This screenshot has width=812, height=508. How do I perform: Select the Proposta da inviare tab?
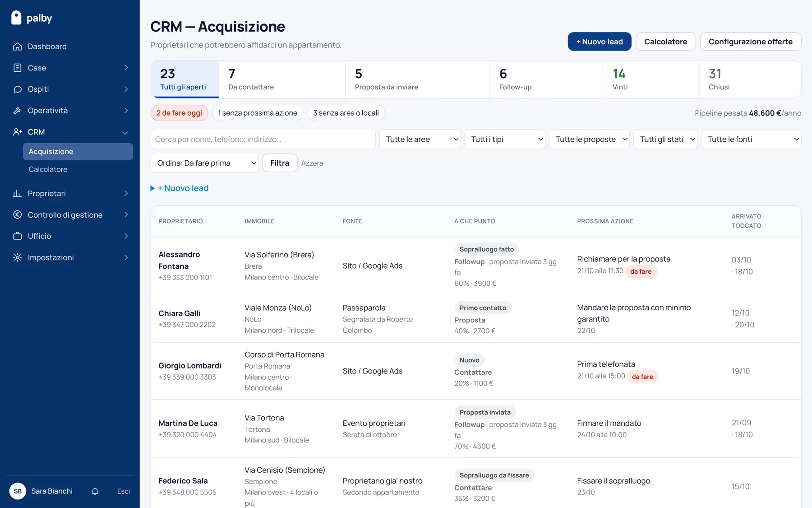click(417, 79)
